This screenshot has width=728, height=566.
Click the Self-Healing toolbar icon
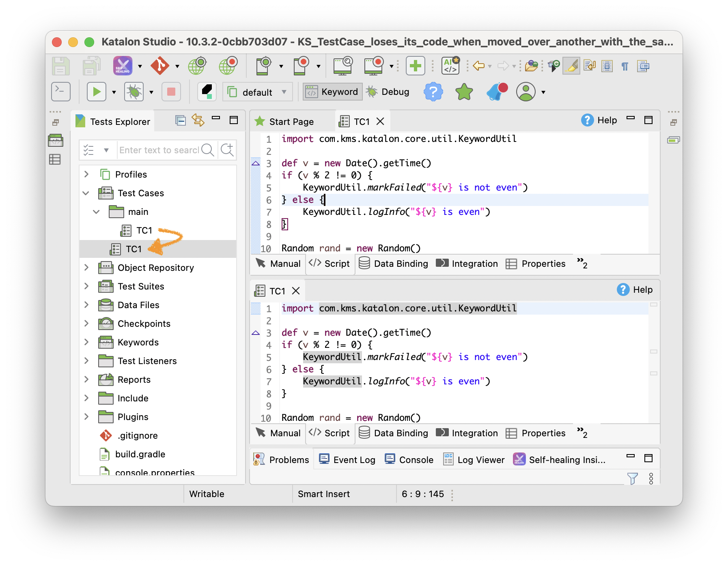coord(123,66)
